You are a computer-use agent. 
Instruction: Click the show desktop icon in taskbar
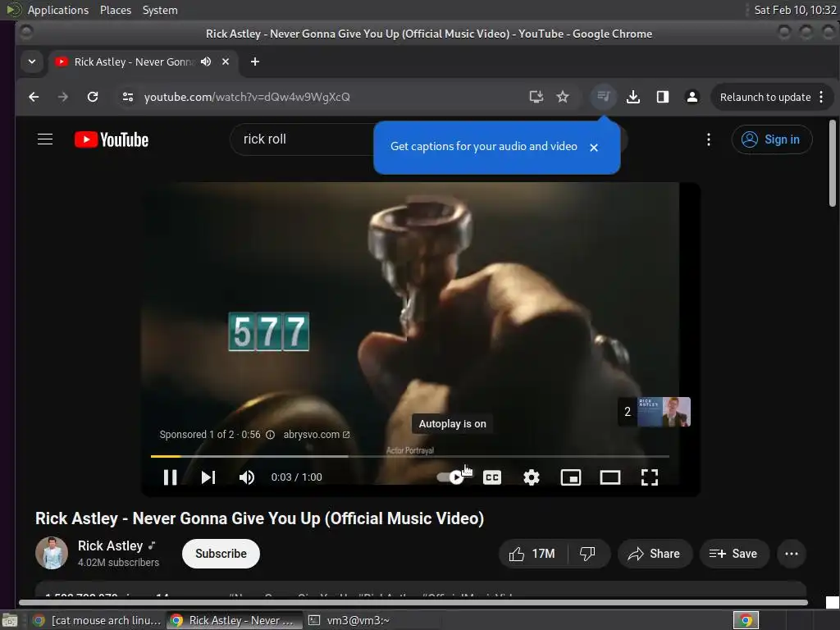(x=10, y=621)
